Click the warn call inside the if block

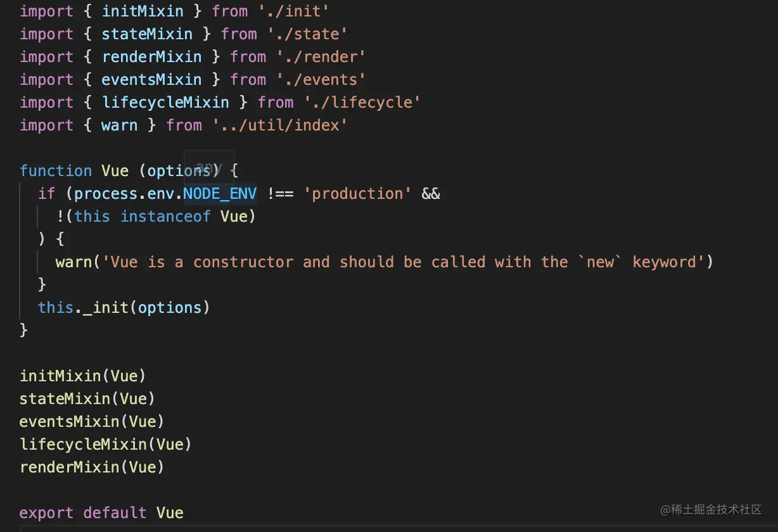[73, 262]
